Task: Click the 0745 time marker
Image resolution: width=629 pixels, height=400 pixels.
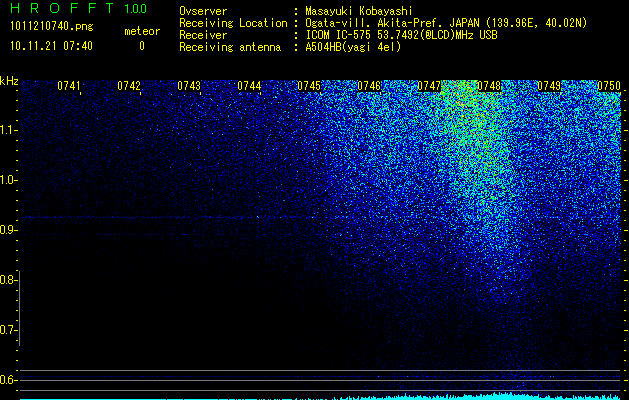Action: [309, 86]
